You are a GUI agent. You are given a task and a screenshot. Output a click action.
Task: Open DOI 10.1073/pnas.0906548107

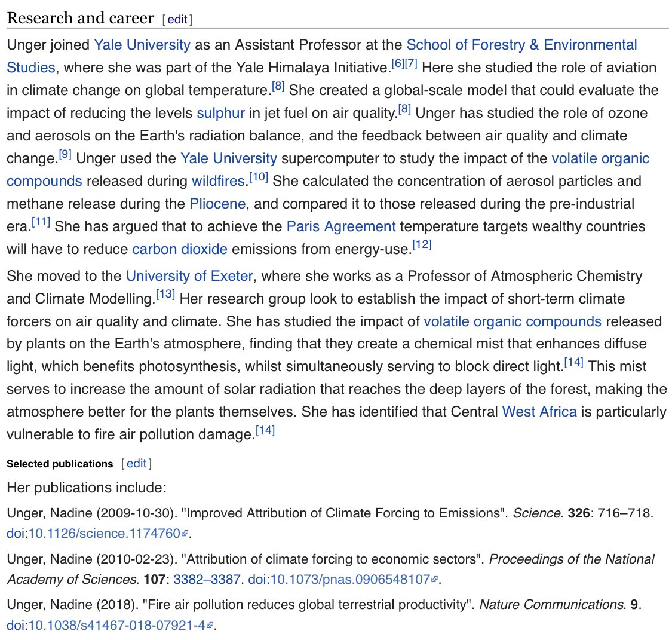click(x=350, y=579)
